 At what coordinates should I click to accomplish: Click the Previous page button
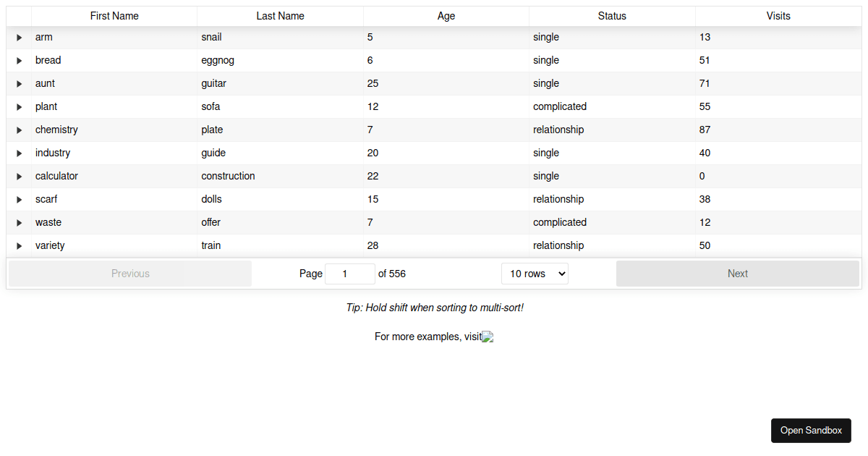[130, 274]
